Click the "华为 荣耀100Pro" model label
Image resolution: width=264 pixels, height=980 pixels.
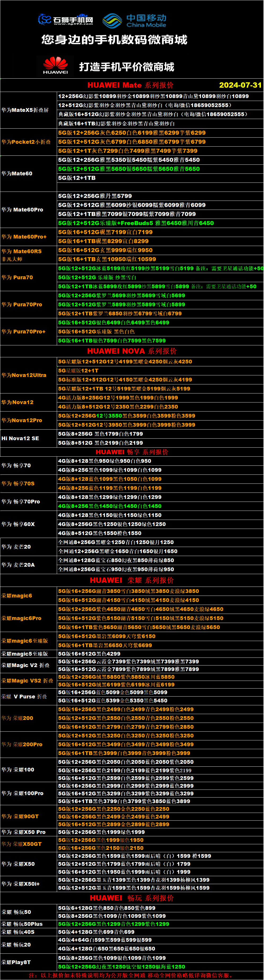pos(22,793)
